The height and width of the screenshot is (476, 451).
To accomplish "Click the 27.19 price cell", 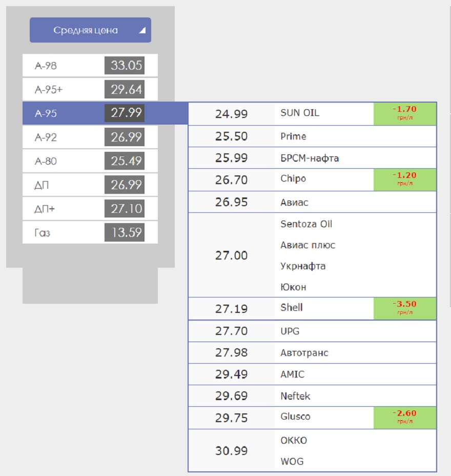I will pyautogui.click(x=232, y=308).
